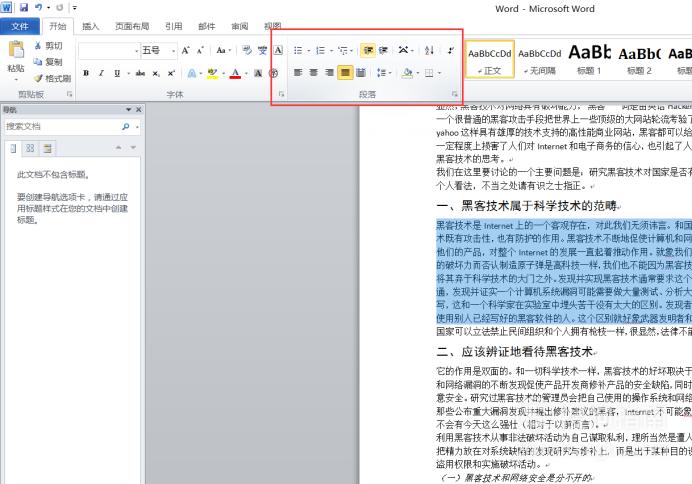Apply bullet list to the paragraph
This screenshot has height=484, width=692.
pos(298,50)
